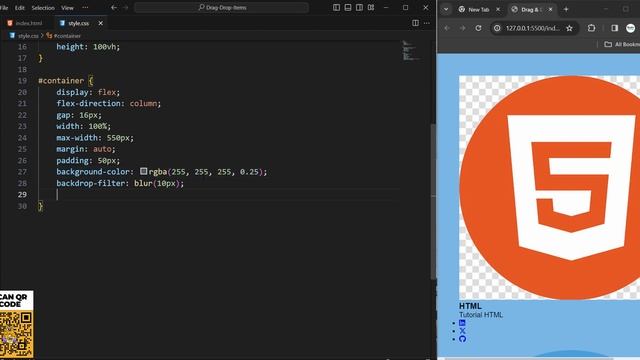640x360 pixels.
Task: Go back with the editor navigation arrow
Action: [x=114, y=7]
